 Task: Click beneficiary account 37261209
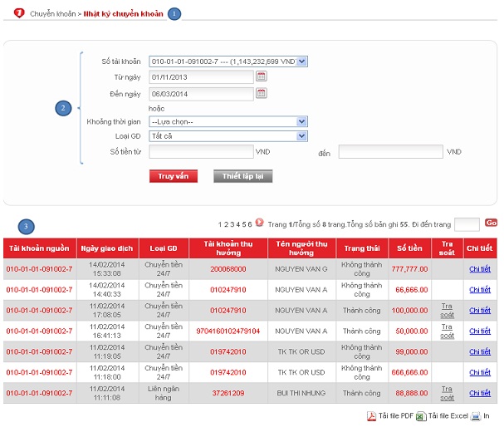(x=228, y=393)
